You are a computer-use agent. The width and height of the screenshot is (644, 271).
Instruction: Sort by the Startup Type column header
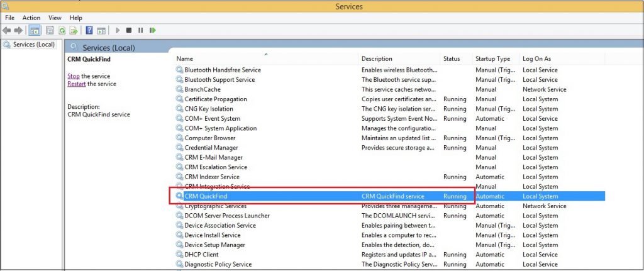point(492,59)
